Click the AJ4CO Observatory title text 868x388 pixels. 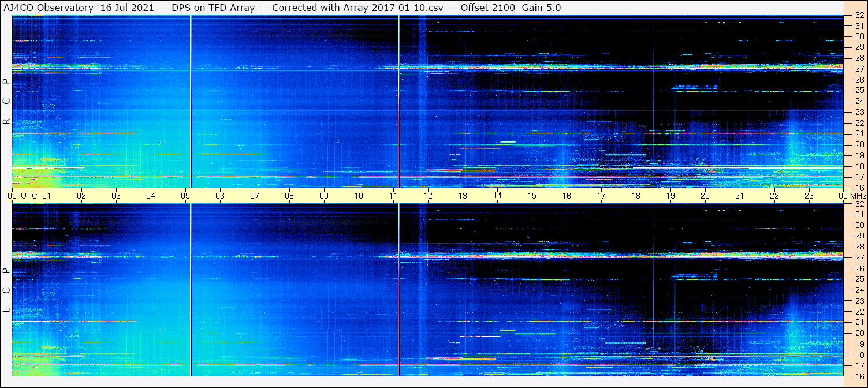coord(49,8)
